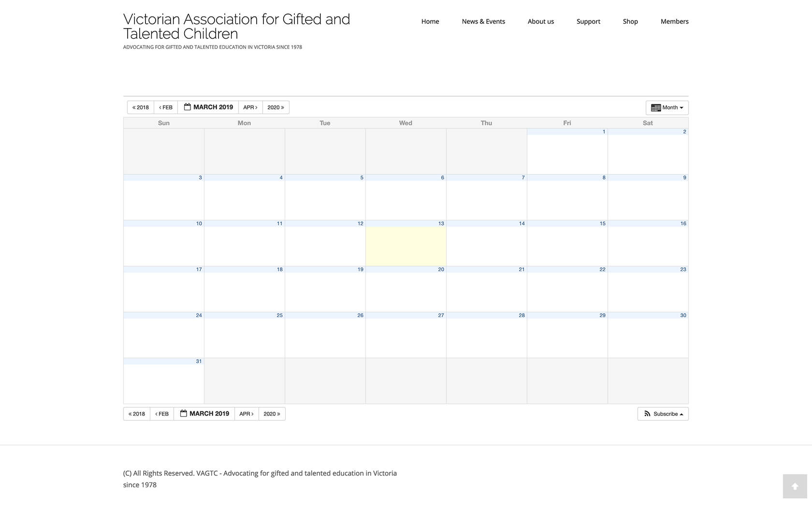Go to previous year 2018 in top navigation
Viewport: 812px width, 510px height.
click(x=141, y=107)
